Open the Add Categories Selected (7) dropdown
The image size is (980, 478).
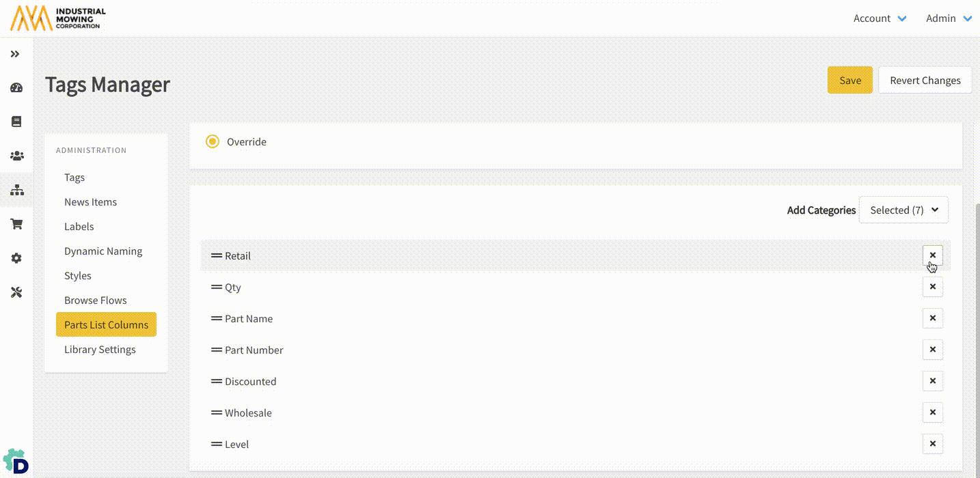(x=903, y=210)
